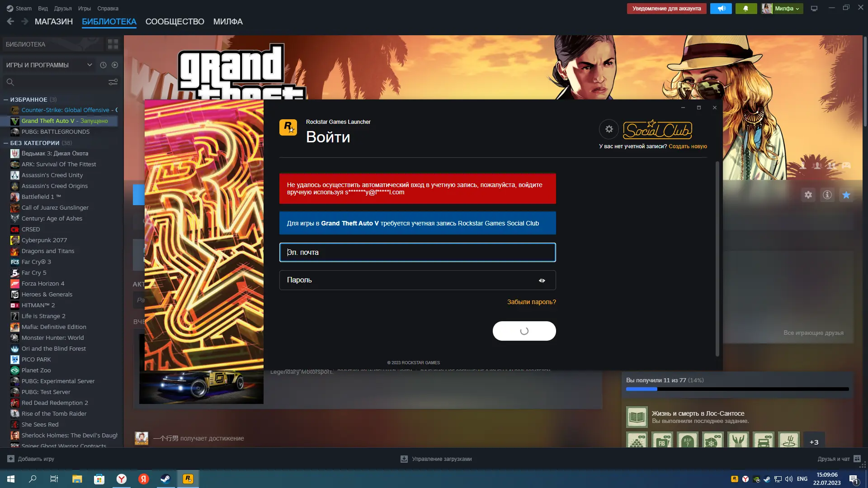Image resolution: width=868 pixels, height=488 pixels.
Task: Click БИБЛИОТЕКА home button in sidebar
Action: coord(52,44)
